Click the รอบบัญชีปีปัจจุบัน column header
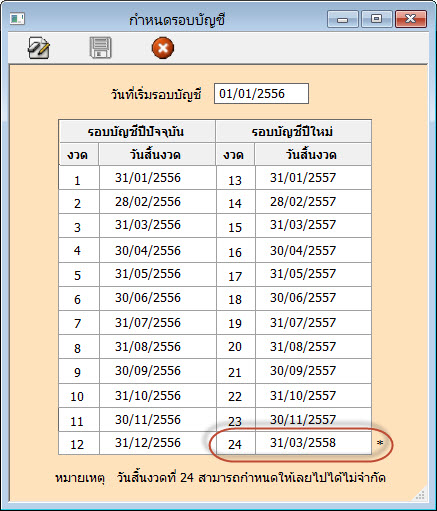 137,131
